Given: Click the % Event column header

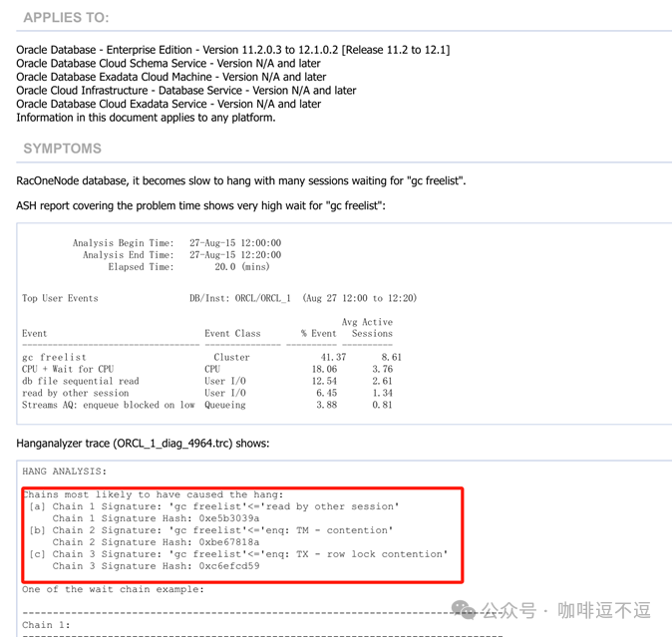Looking at the screenshot, I should [318, 334].
